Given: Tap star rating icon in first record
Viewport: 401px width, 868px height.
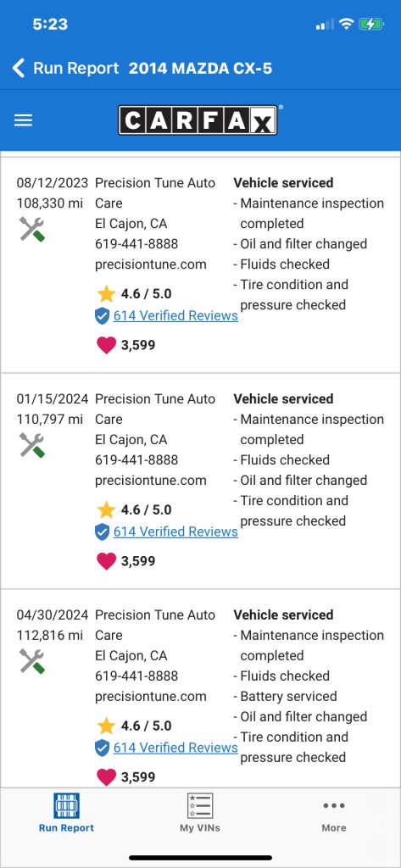Looking at the screenshot, I should point(106,293).
